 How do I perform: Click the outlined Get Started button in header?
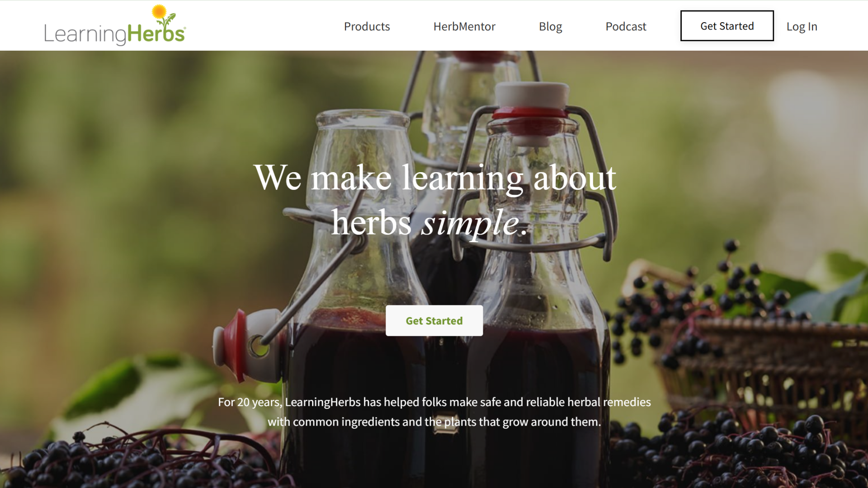[727, 26]
